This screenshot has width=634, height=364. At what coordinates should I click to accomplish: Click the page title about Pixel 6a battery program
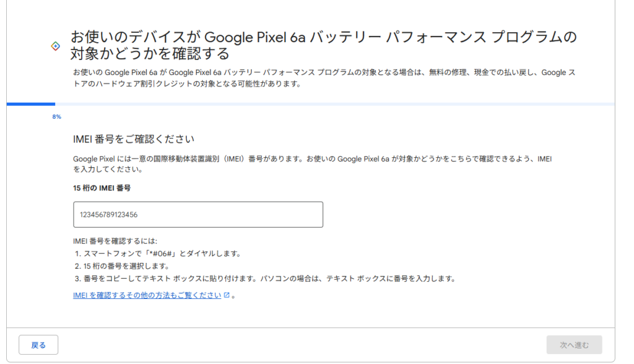[x=323, y=45]
